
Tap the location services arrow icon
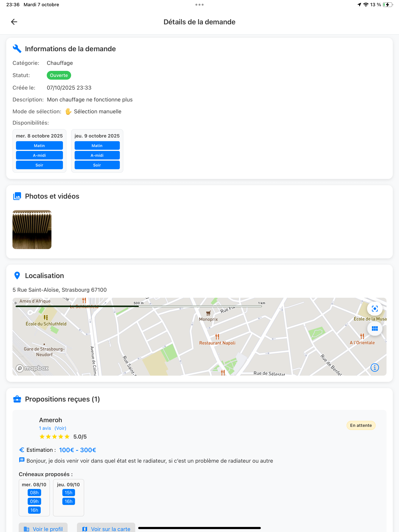359,4
